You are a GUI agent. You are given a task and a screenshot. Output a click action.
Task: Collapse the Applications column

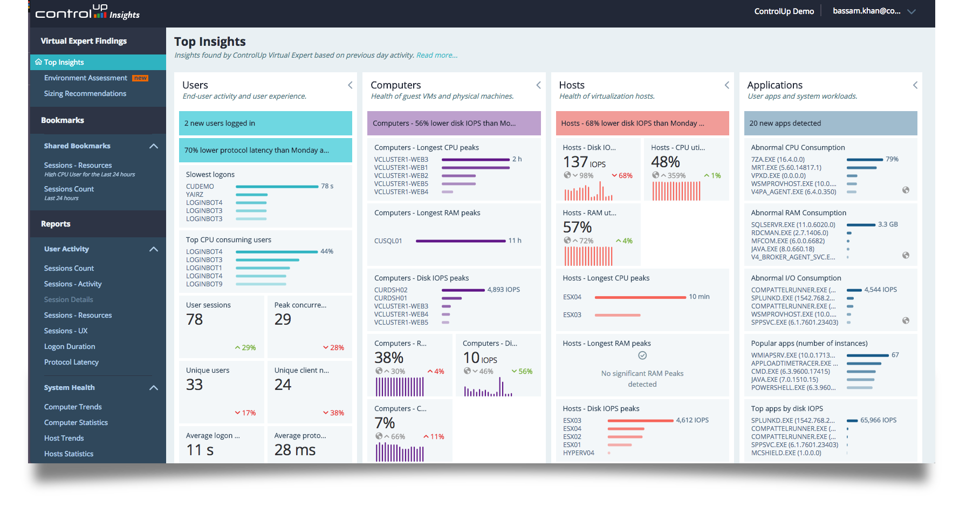coord(915,85)
